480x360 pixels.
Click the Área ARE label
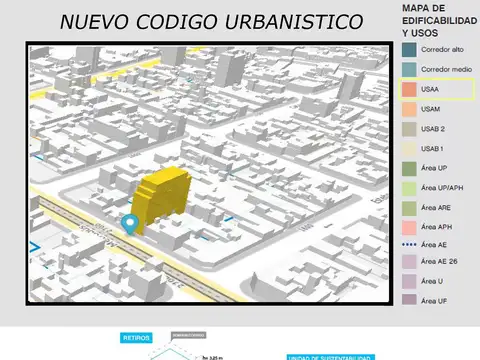click(436, 208)
